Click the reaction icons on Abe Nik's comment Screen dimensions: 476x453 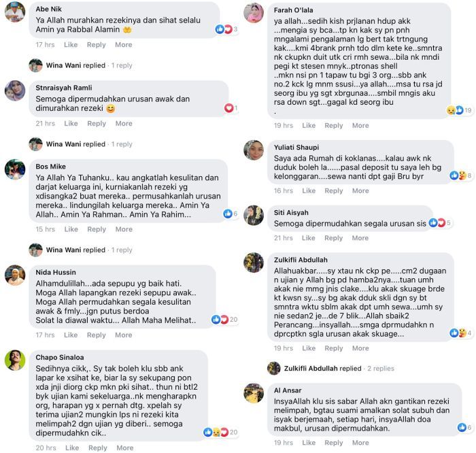(226, 29)
